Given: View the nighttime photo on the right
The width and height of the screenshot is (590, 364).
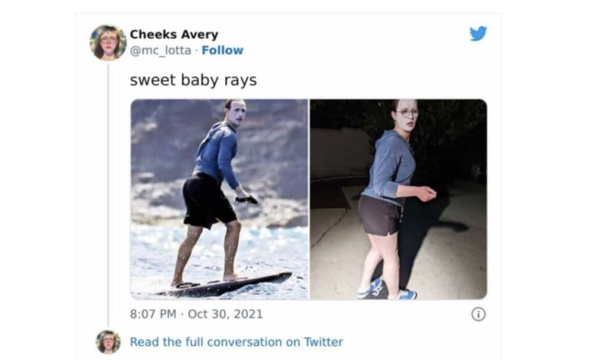Looking at the screenshot, I should (x=399, y=199).
